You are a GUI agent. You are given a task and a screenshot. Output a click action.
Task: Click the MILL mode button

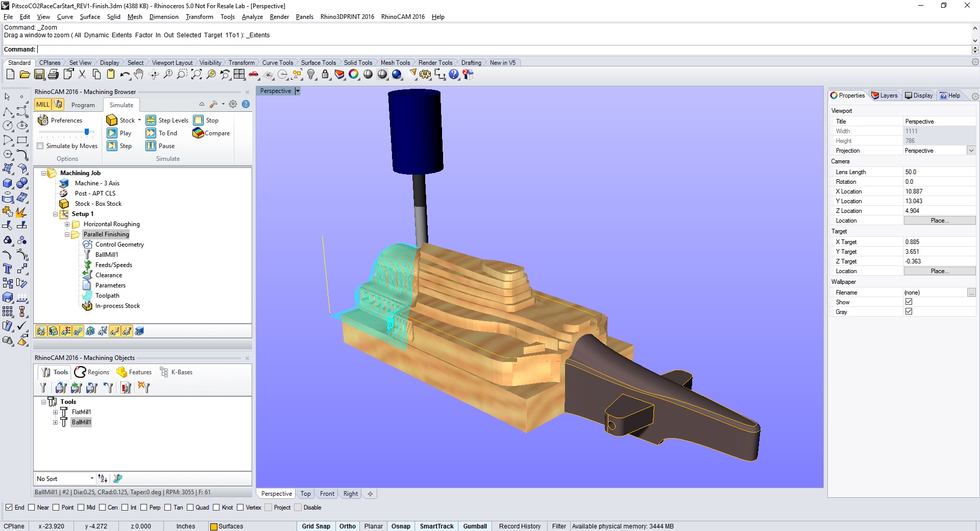pos(43,105)
